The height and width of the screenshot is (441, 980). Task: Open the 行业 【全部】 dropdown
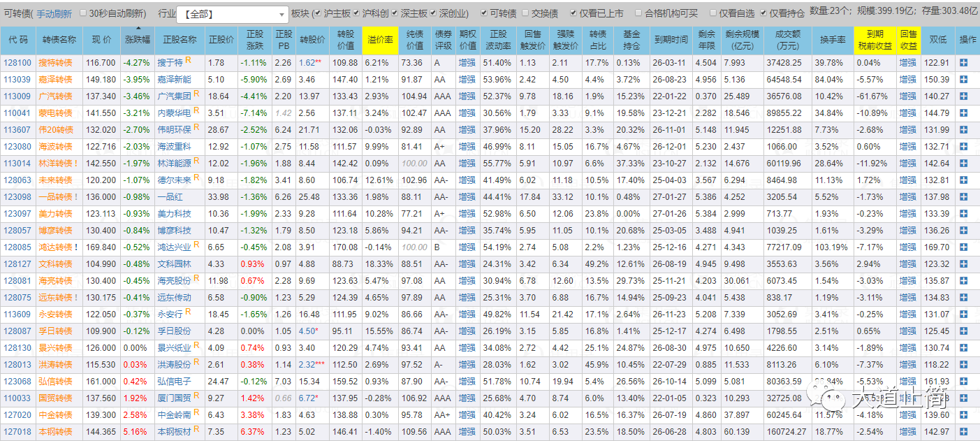point(233,14)
